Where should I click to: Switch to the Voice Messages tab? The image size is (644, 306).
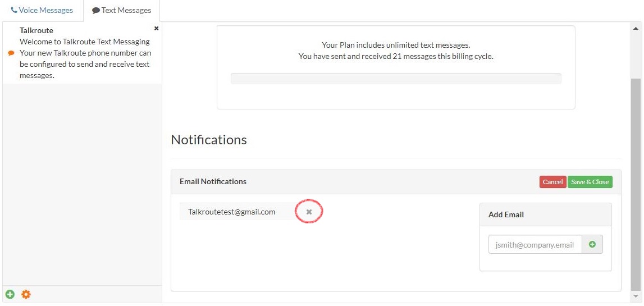(42, 10)
